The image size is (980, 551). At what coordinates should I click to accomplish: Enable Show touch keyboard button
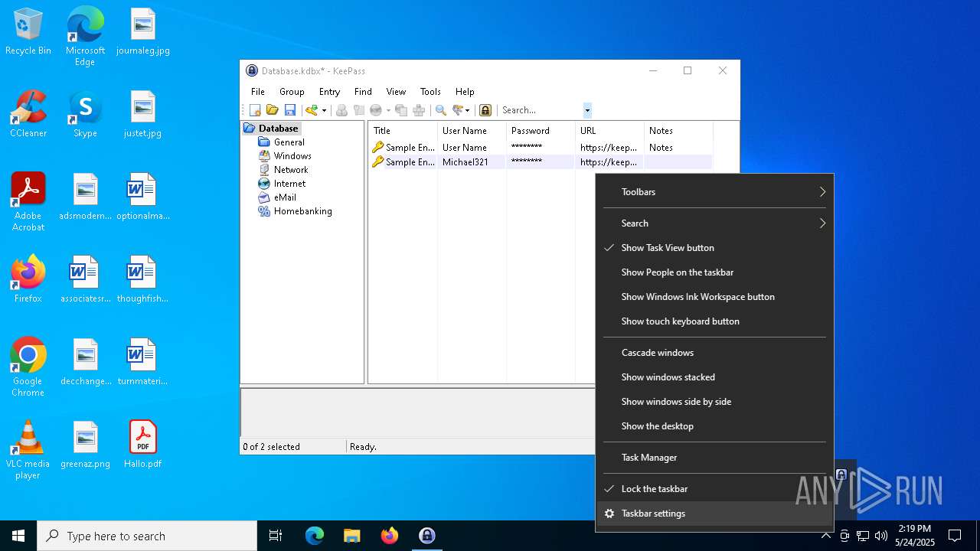pos(714,321)
